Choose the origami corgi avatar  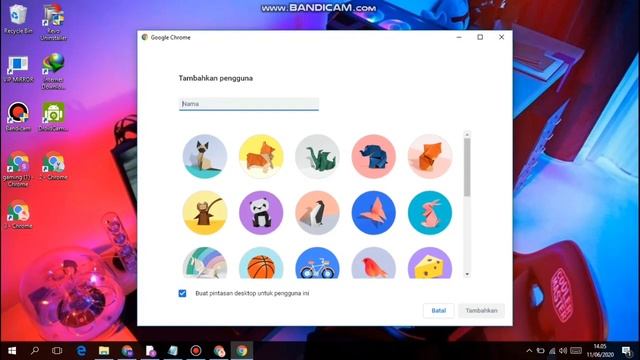pyautogui.click(x=261, y=156)
